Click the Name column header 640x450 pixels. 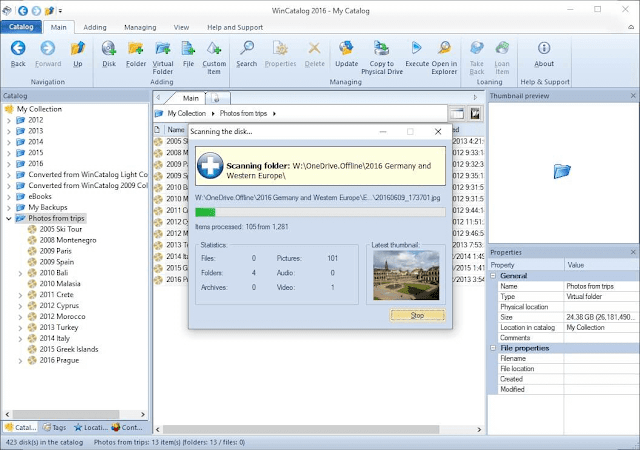pyautogui.click(x=176, y=129)
